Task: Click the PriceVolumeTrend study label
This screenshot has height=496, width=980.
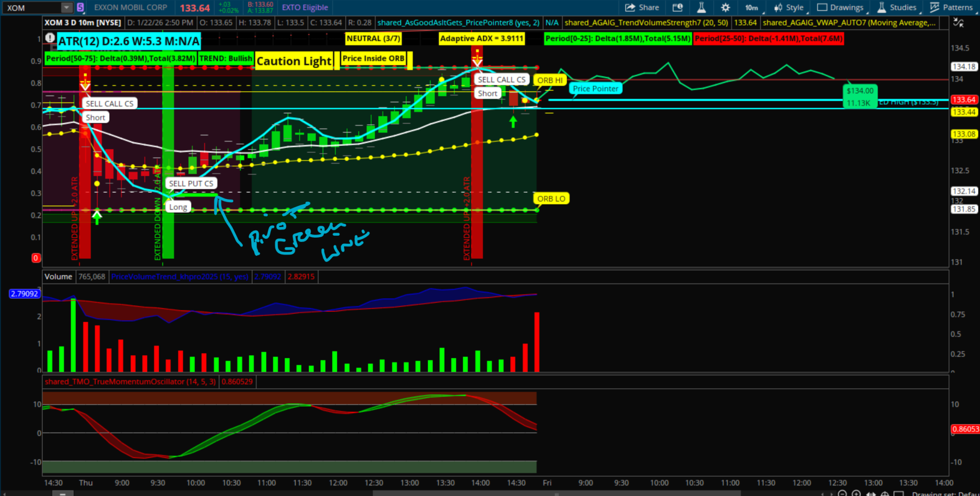Action: (x=179, y=277)
